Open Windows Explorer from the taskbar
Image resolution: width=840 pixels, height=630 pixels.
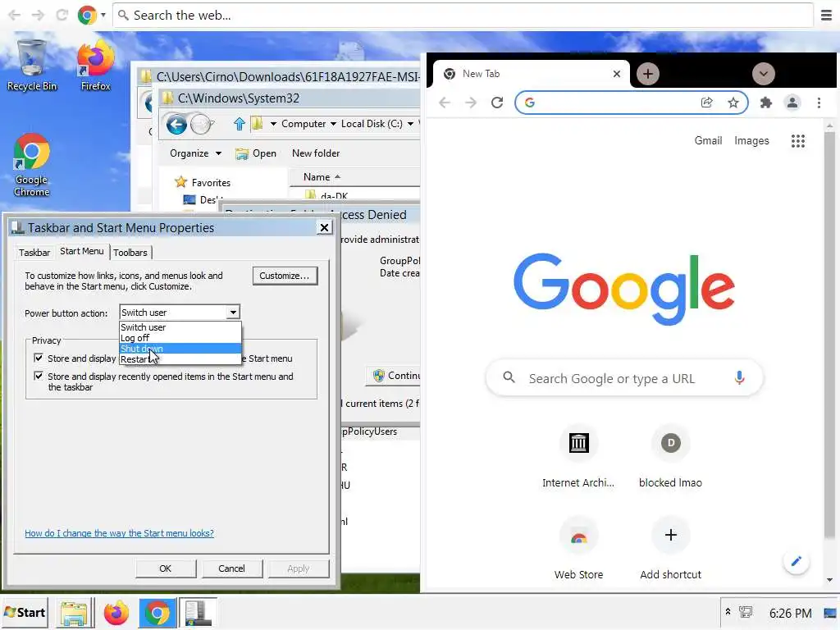pos(73,613)
